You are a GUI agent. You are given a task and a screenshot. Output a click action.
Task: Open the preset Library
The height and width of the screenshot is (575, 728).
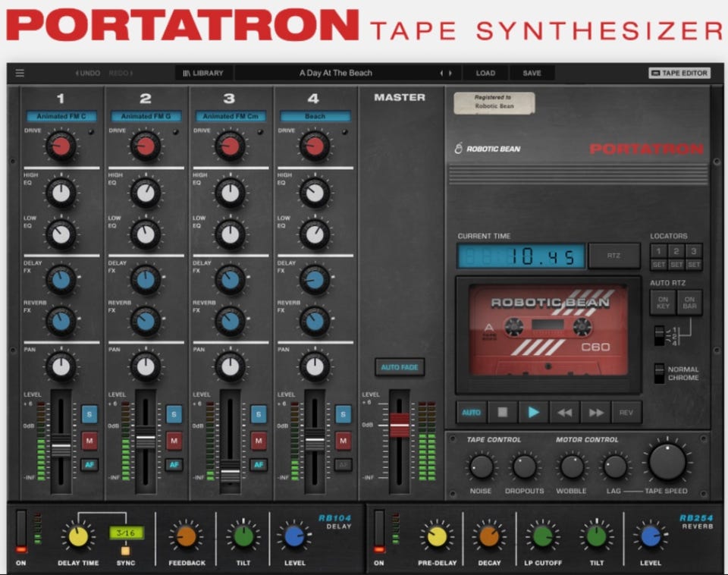pos(203,74)
